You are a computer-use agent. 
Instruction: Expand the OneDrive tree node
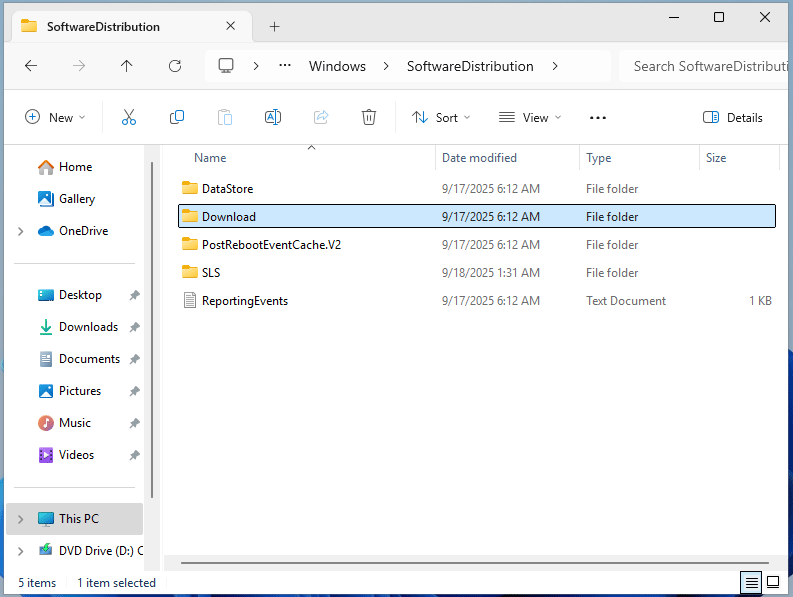[x=20, y=231]
